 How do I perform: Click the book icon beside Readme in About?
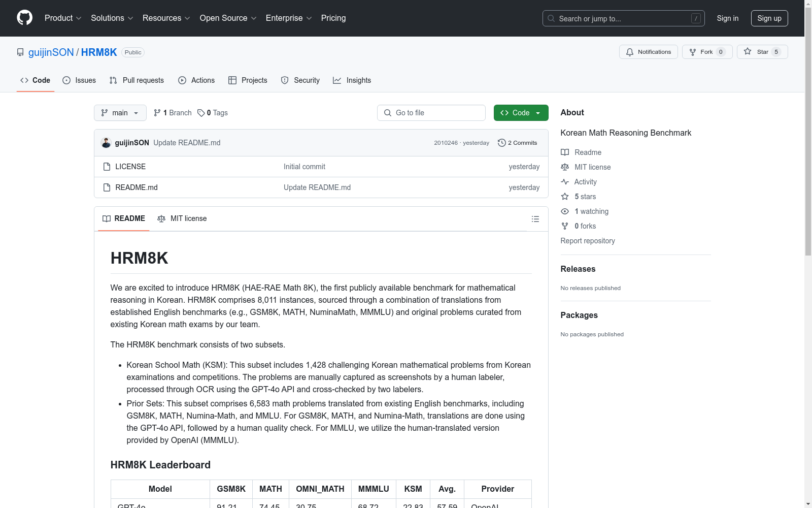pyautogui.click(x=565, y=152)
